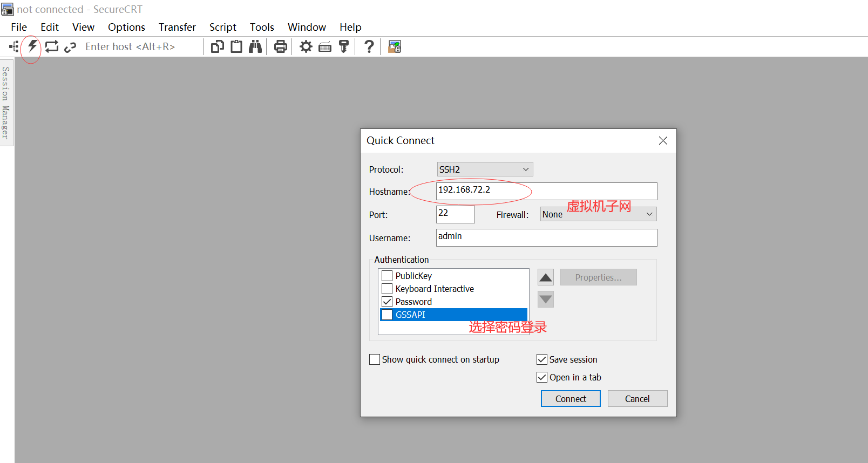Click the Cancel button
868x463 pixels.
coord(638,399)
